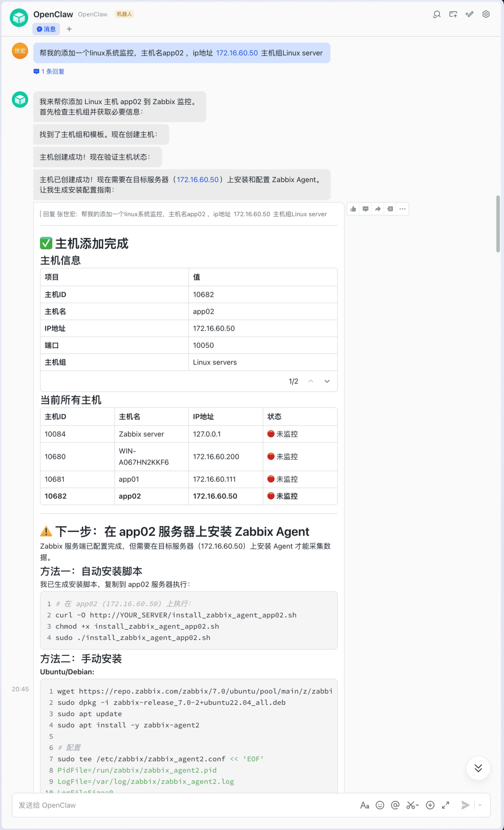This screenshot has height=830, width=504.
Task: Click the OpenClaw bot avatar in the header
Action: (19, 18)
